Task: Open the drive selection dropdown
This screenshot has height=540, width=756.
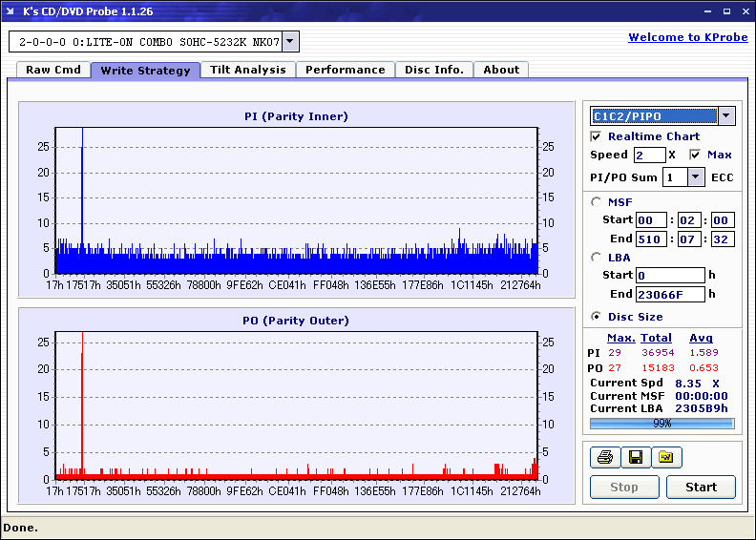Action: click(290, 41)
